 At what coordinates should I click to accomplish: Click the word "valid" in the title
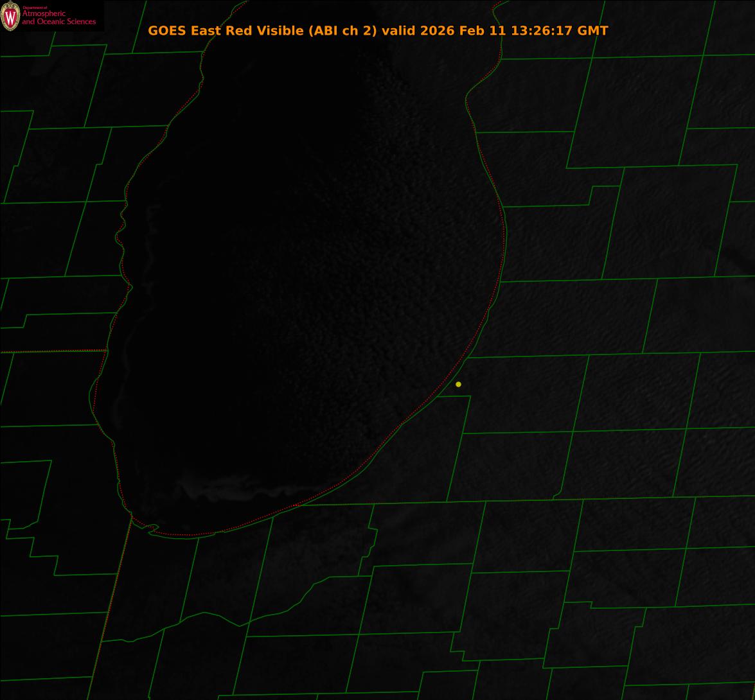[x=399, y=31]
